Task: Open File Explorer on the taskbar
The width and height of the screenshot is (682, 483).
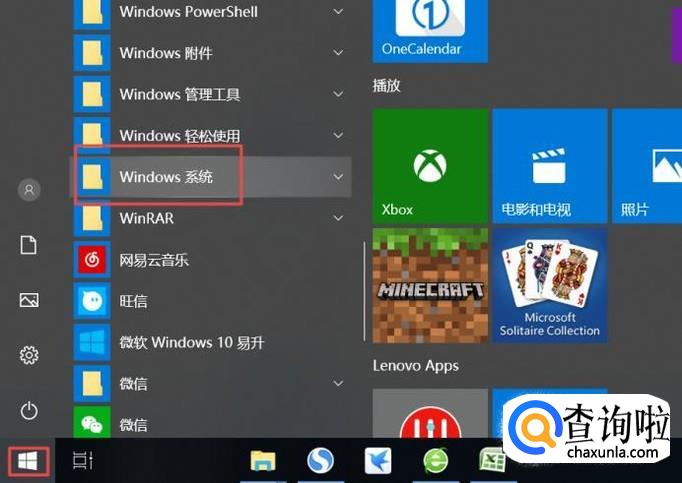Action: coord(263,461)
